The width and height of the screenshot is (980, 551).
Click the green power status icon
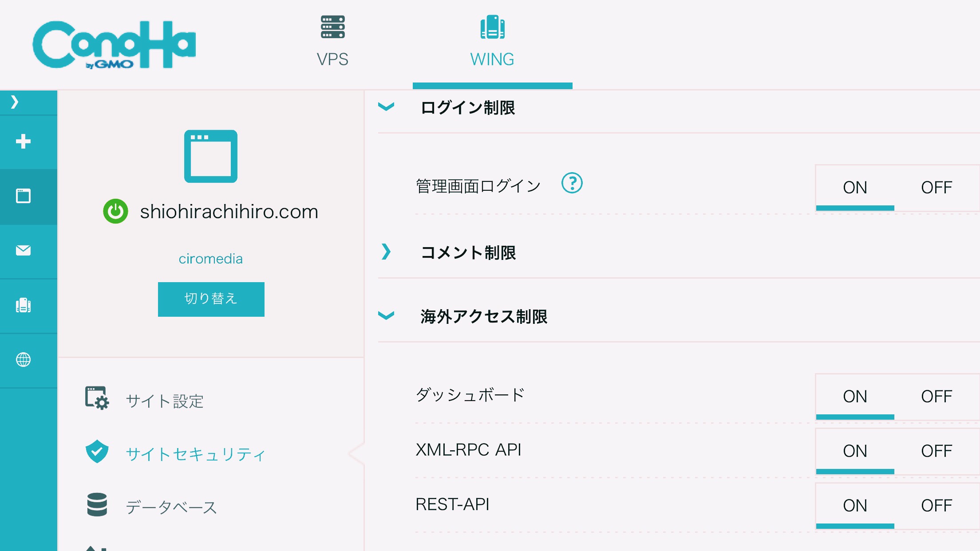pyautogui.click(x=115, y=211)
